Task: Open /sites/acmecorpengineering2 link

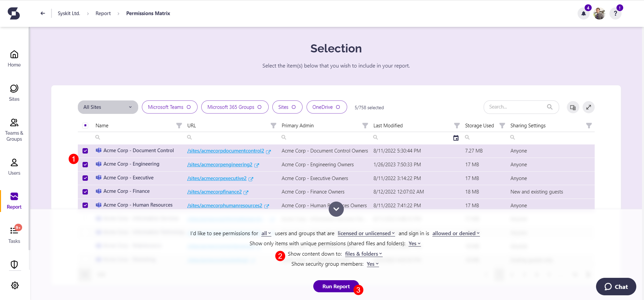Action: tap(220, 165)
